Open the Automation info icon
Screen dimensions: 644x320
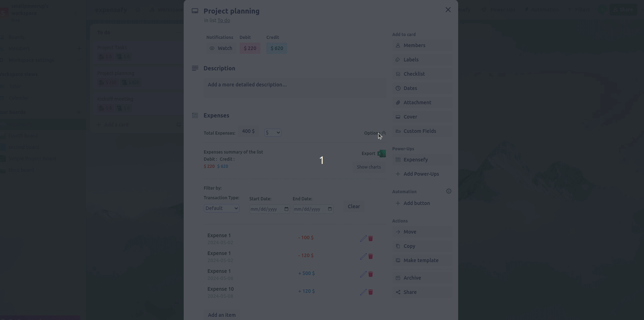[x=449, y=191]
